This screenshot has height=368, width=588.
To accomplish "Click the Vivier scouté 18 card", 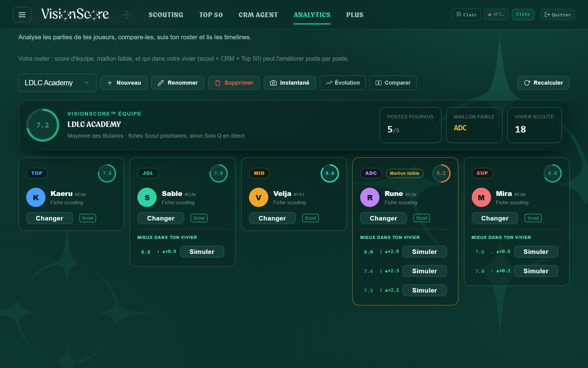I will (534, 125).
